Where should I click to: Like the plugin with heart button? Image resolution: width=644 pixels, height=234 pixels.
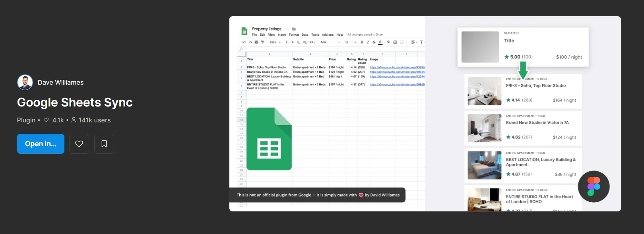(79, 144)
